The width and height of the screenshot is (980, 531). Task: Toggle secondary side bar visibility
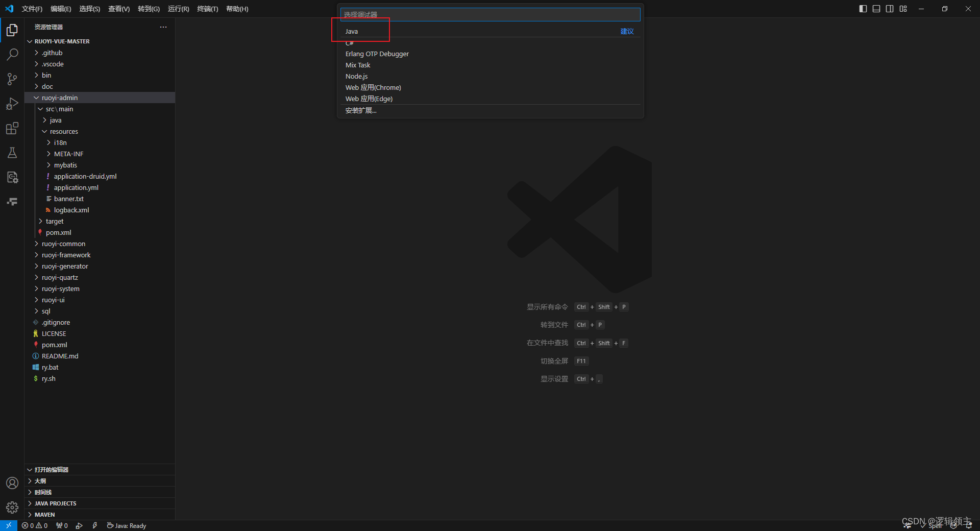890,9
